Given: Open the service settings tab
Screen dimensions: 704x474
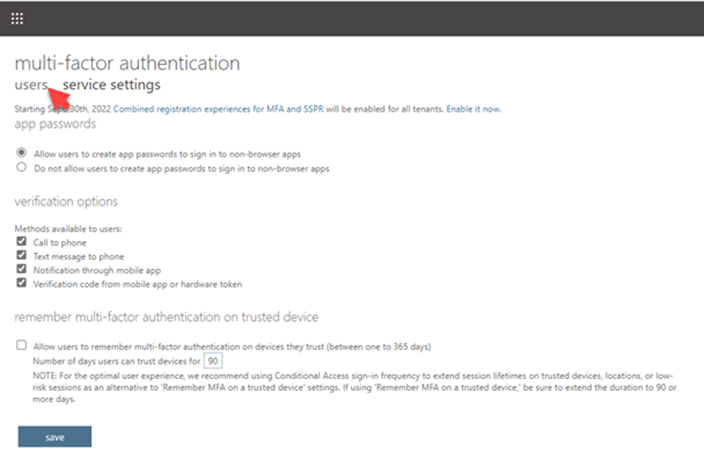Looking at the screenshot, I should [x=111, y=85].
